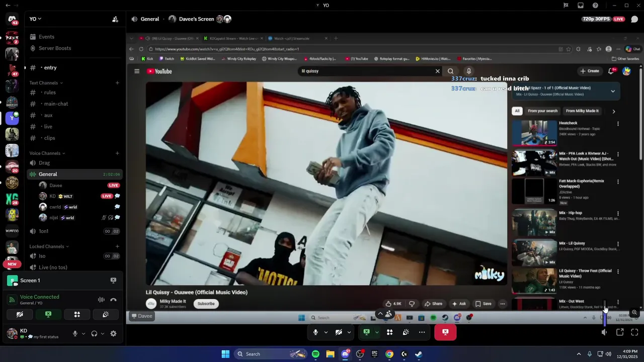Open more options in the stream control bar
The height and width of the screenshot is (362, 644).
[422, 332]
